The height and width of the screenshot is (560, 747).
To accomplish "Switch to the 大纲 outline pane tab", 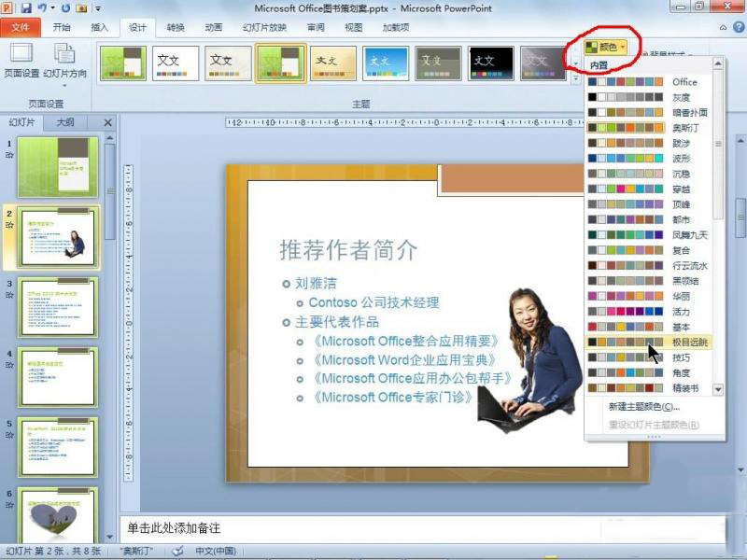I will (65, 122).
